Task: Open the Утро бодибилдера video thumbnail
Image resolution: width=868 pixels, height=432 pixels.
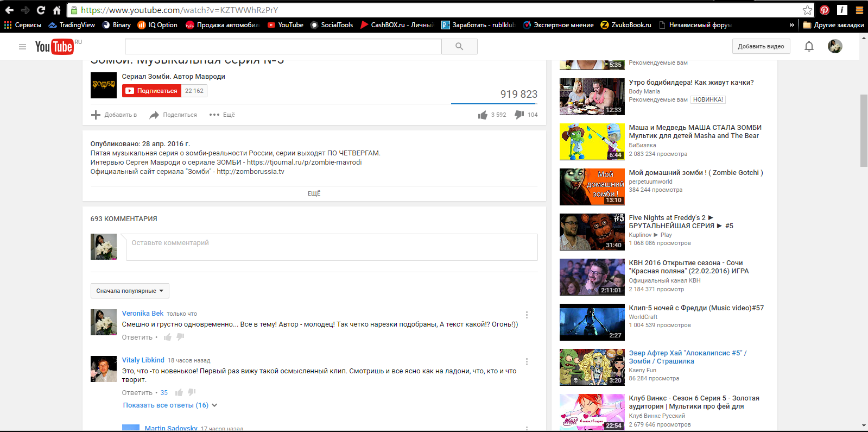Action: click(592, 97)
